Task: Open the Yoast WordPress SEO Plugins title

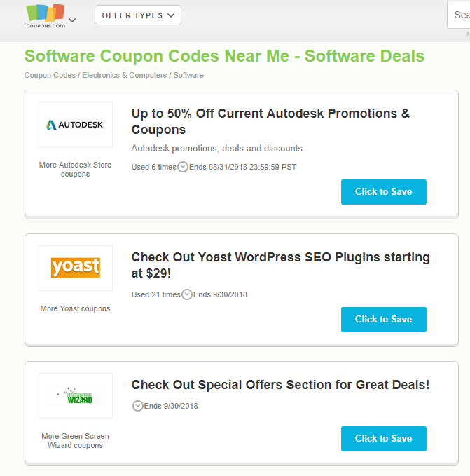Action: [280, 265]
